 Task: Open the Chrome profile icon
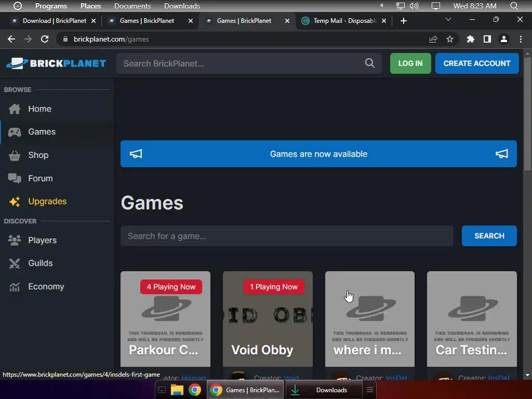(504, 39)
